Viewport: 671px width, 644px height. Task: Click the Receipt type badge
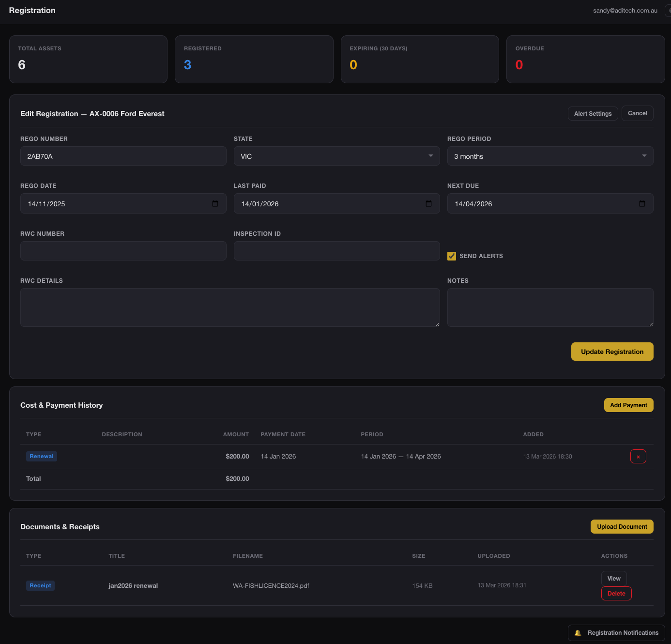(40, 585)
